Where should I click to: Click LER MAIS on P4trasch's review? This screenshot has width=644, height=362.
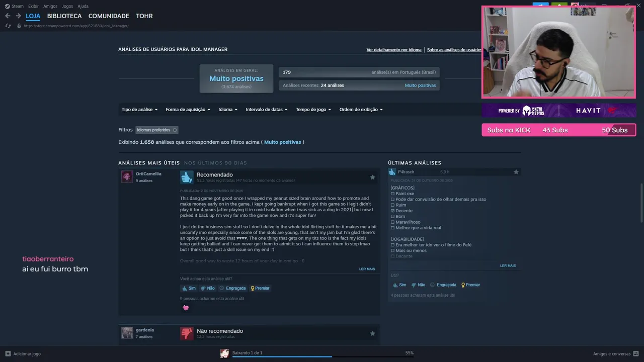coord(508,265)
